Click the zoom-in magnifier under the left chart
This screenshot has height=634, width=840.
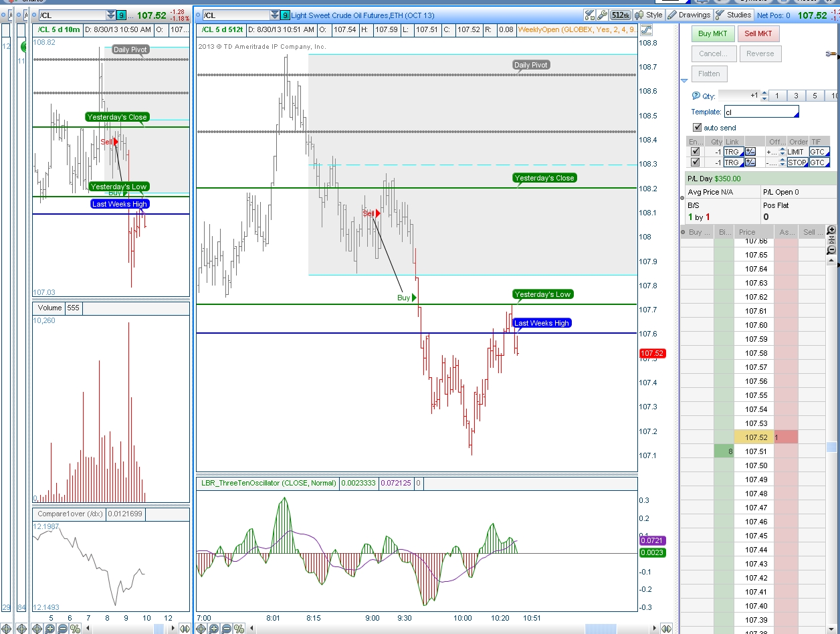(x=50, y=629)
